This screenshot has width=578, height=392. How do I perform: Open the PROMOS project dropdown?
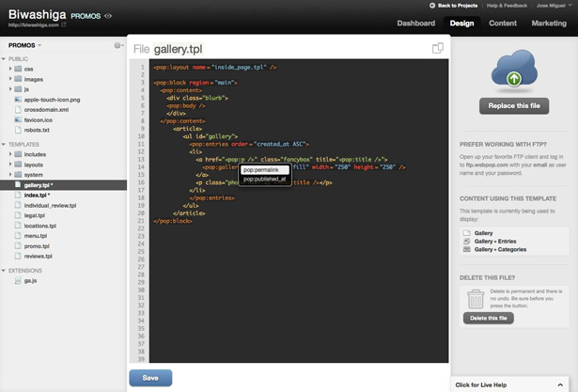(x=24, y=45)
